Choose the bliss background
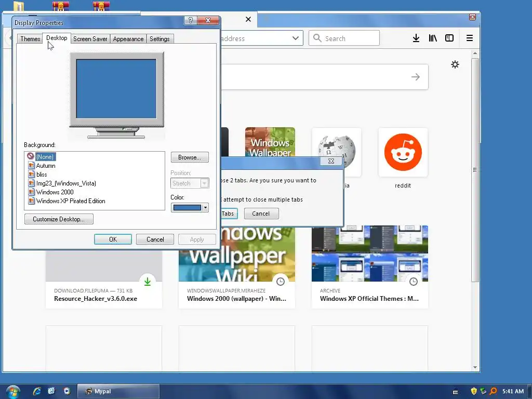Viewport: 532px width, 399px height. [x=42, y=175]
